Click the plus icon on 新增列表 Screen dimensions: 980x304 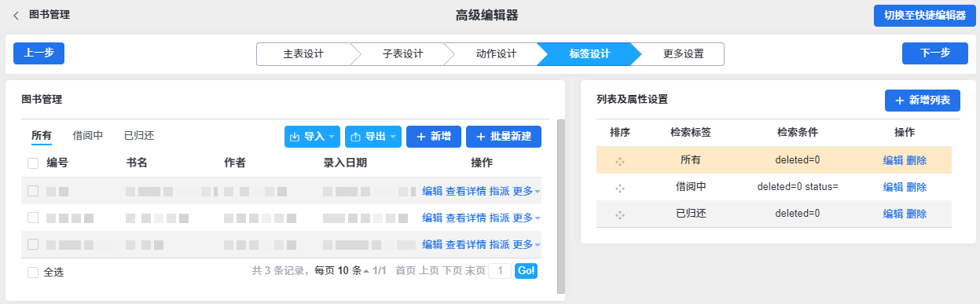[x=900, y=101]
